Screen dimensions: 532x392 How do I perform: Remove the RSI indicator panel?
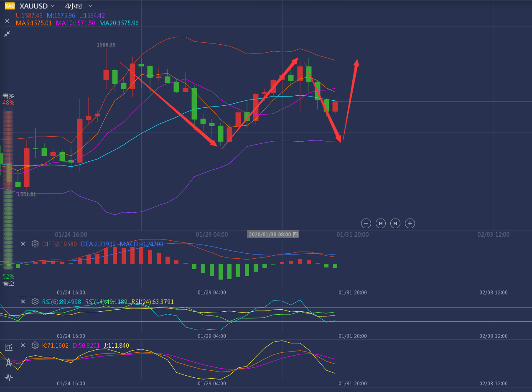[x=23, y=301]
